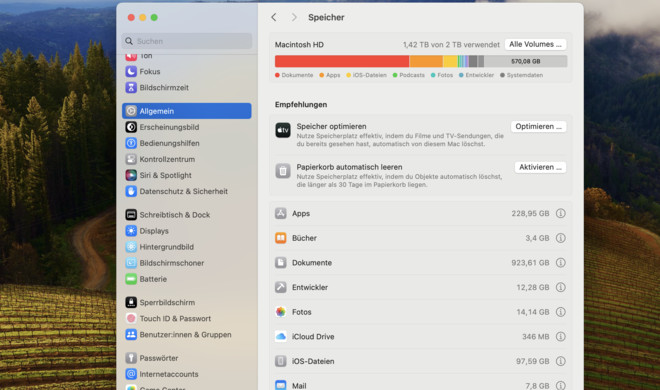This screenshot has height=390, width=660.
Task: Open Sperrbildschirm settings
Action: 186,302
